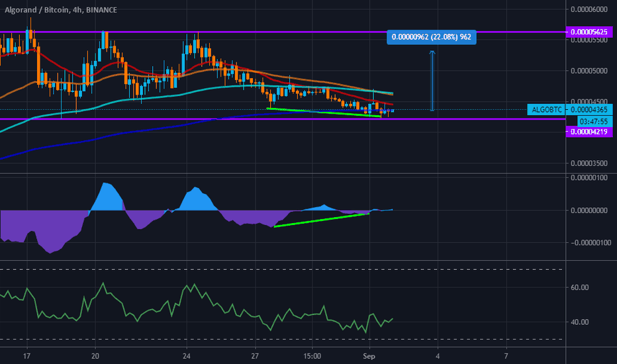This screenshot has height=364, width=617.
Task: Select the green divergence trendline on price
Action: [x=324, y=113]
